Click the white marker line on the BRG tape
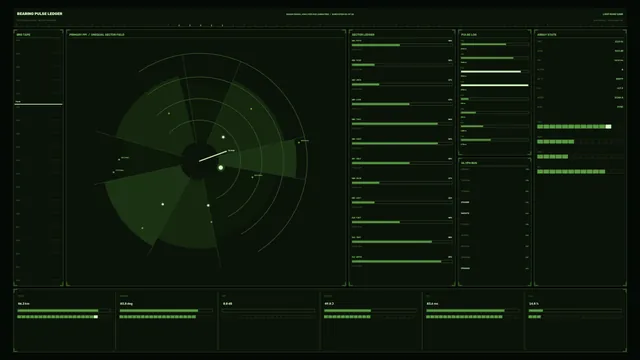The width and height of the screenshot is (640, 360). (x=38, y=104)
